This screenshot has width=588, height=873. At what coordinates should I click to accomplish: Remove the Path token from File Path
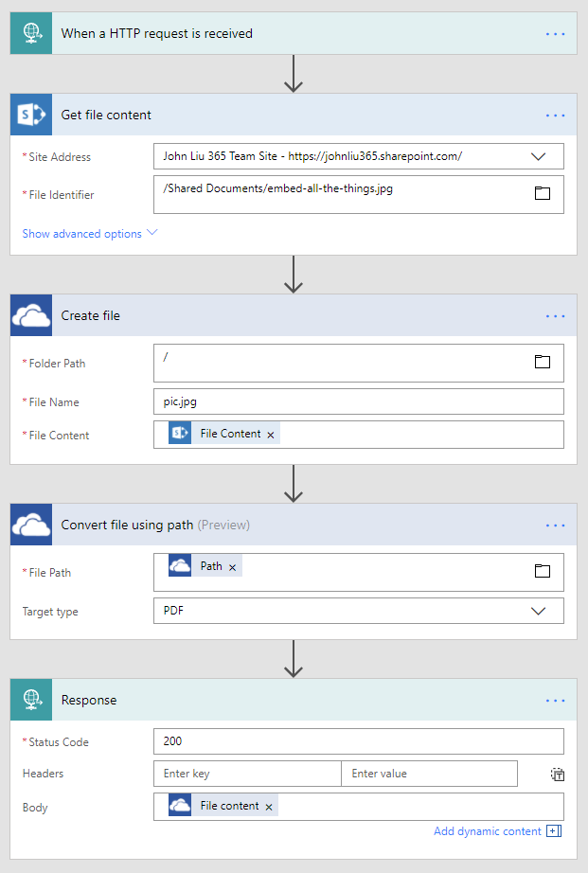[x=233, y=567]
